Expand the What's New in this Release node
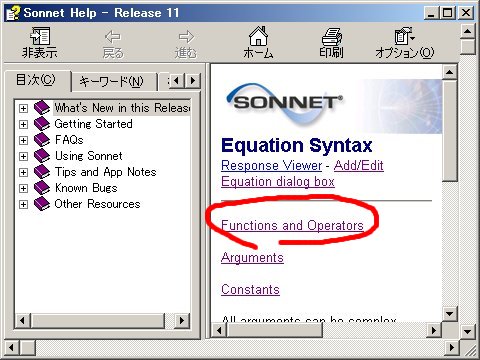The image size is (480, 360). click(x=23, y=108)
